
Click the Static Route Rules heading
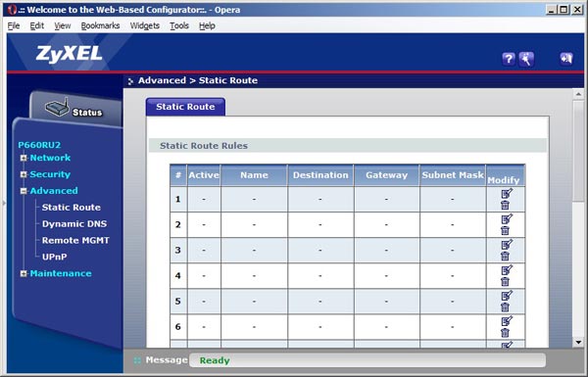pos(204,146)
